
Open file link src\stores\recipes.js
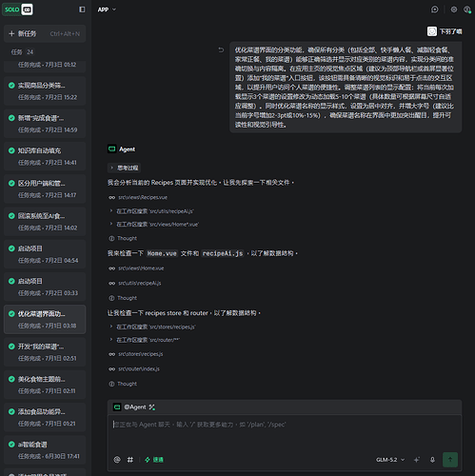point(141,354)
